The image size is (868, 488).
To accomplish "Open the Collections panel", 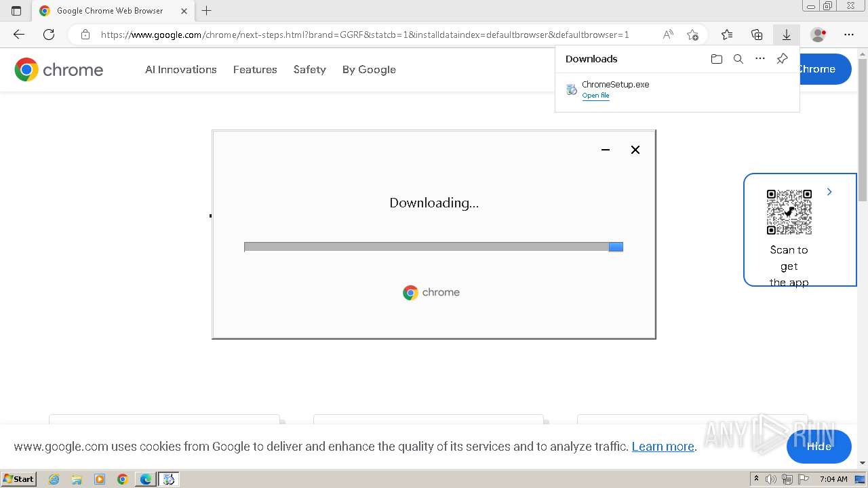I will click(x=757, y=35).
